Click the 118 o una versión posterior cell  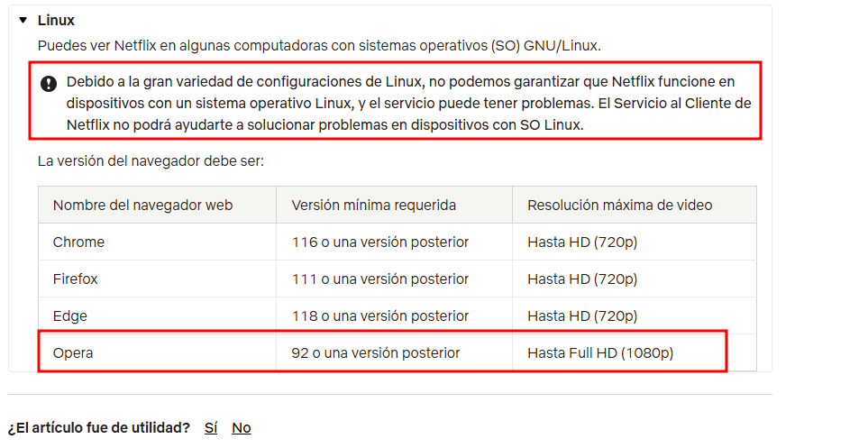coord(394,315)
